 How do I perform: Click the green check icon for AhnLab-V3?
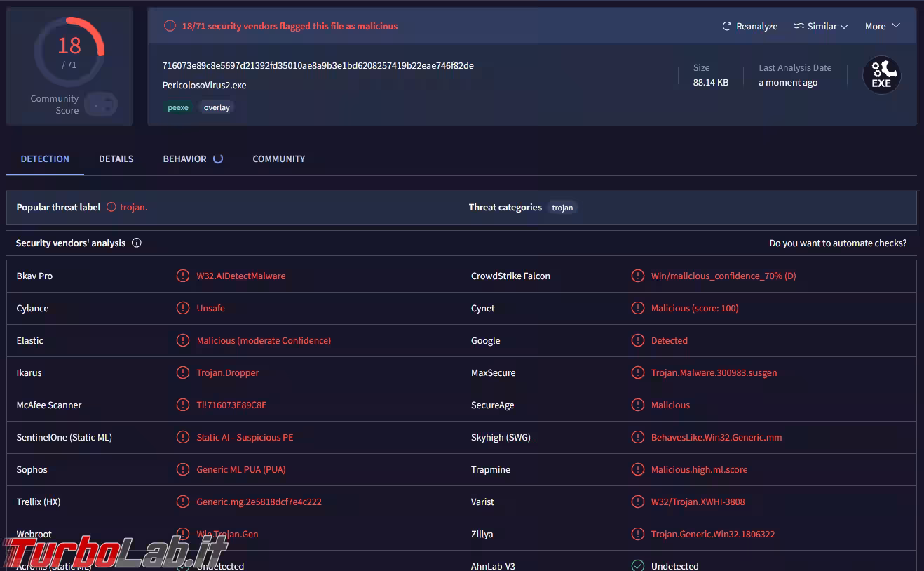[x=638, y=565]
